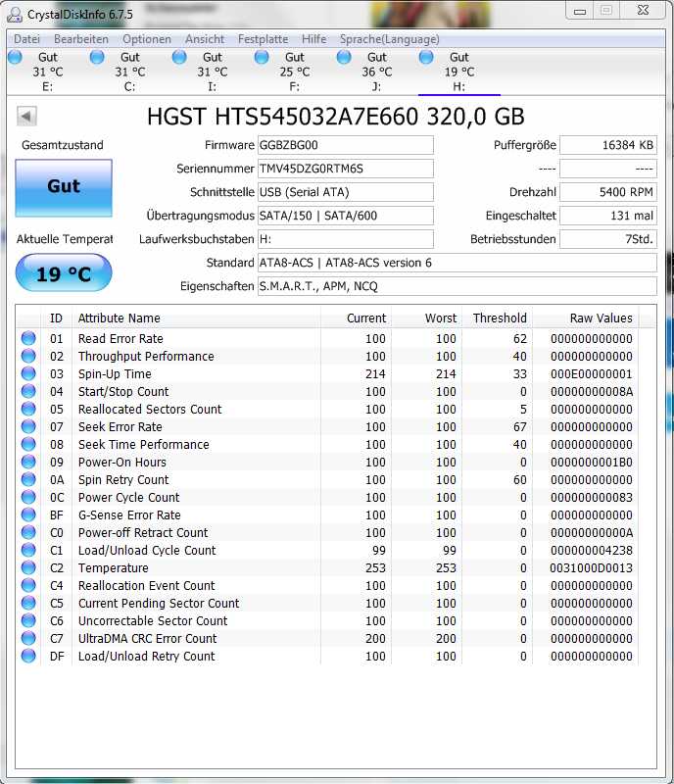This screenshot has height=784, width=674.
Task: Click status orb for Start/Stop Count
Action: coord(28,391)
